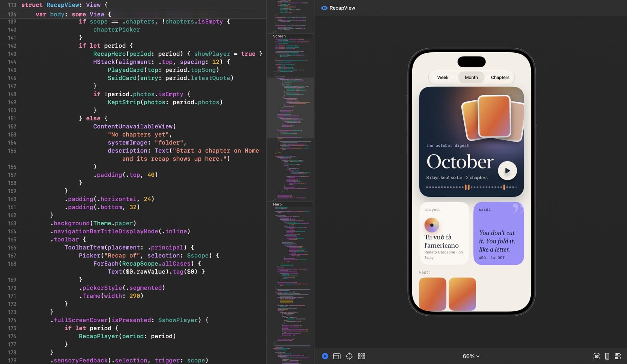
Task: Click the .sensoryFeedback line of code
Action: [129, 361]
